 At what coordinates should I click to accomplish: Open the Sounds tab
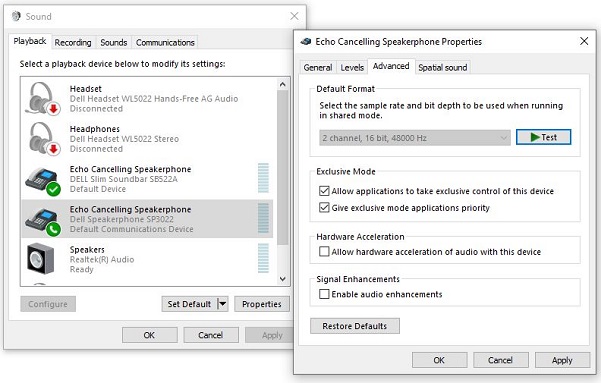[114, 43]
